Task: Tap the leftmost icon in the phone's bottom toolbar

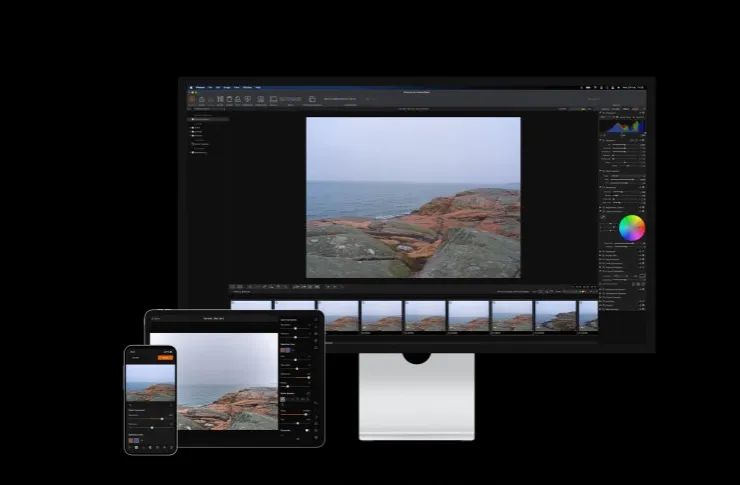Action: tap(131, 448)
